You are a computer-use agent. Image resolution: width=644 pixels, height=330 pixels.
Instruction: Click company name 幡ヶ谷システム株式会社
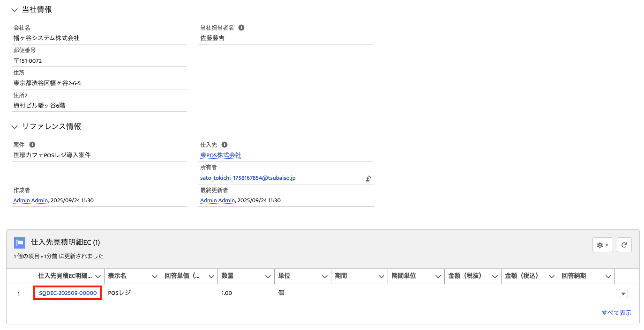coord(46,38)
